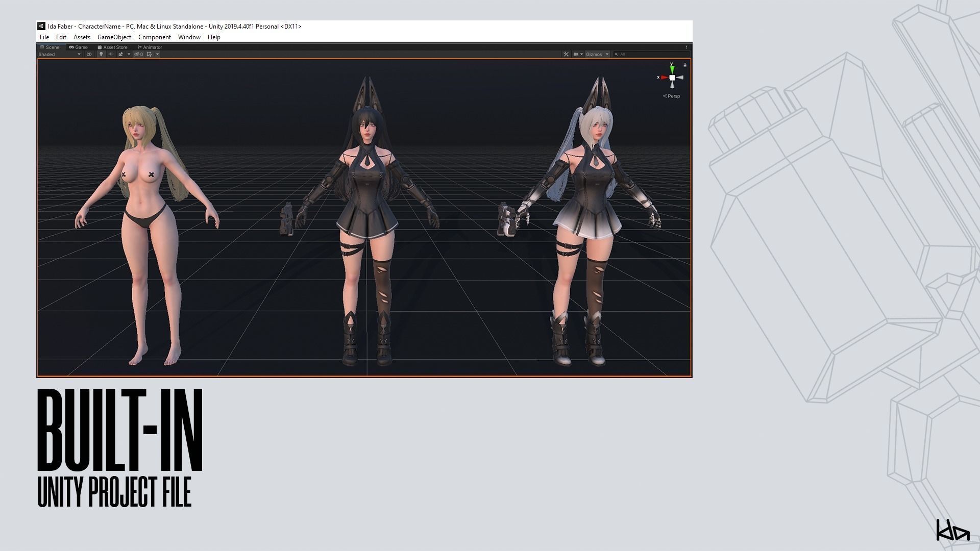Toggle scene grid visibility icon
Viewport: 980px width, 551px height.
pos(149,54)
